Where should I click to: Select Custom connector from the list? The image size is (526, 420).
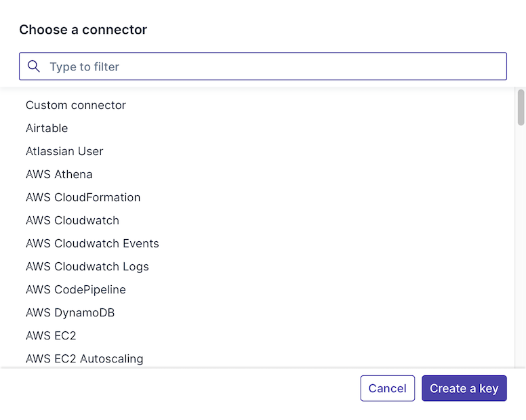(76, 105)
